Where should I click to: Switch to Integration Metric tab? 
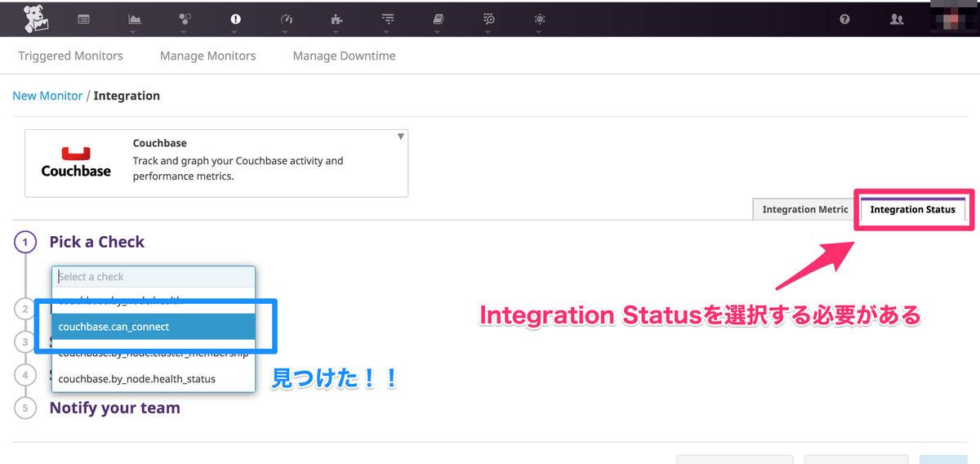pos(804,209)
